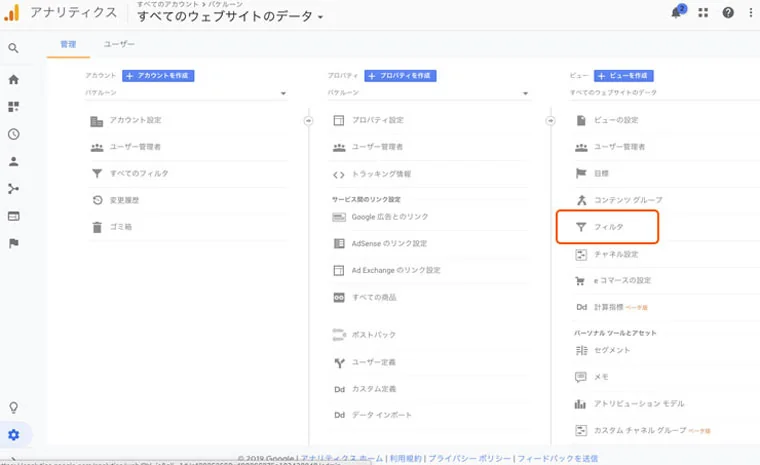Click the Discover lightbulb icon

tap(14, 407)
